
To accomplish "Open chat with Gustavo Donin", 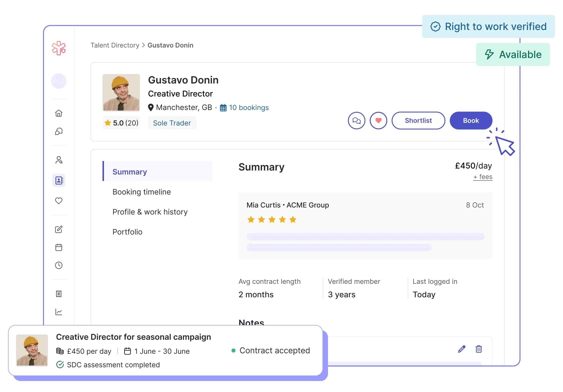I will tap(356, 120).
